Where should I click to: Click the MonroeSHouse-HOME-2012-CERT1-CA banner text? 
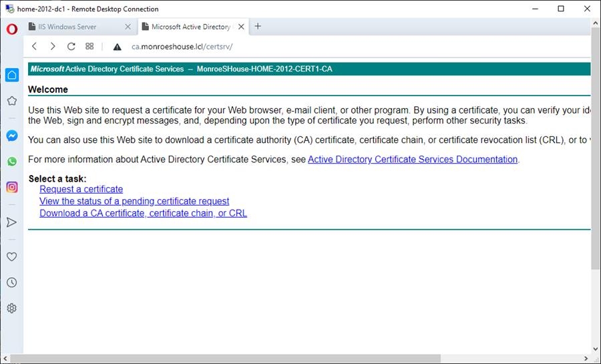[264, 69]
